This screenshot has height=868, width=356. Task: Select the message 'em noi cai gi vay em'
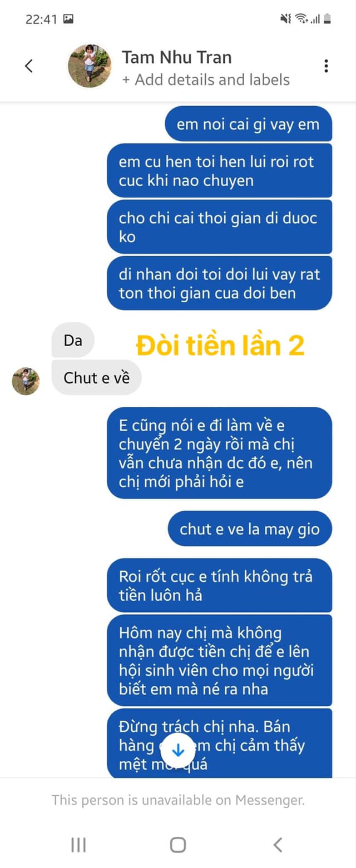click(x=248, y=124)
